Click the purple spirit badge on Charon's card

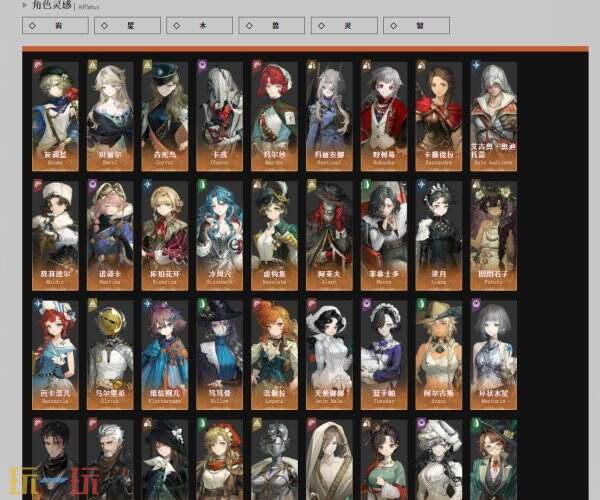pos(202,67)
